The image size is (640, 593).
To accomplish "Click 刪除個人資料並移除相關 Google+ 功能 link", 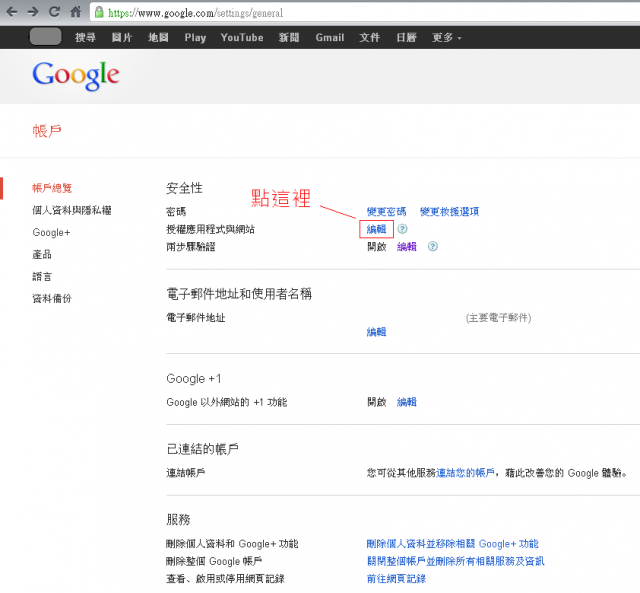I will click(452, 544).
